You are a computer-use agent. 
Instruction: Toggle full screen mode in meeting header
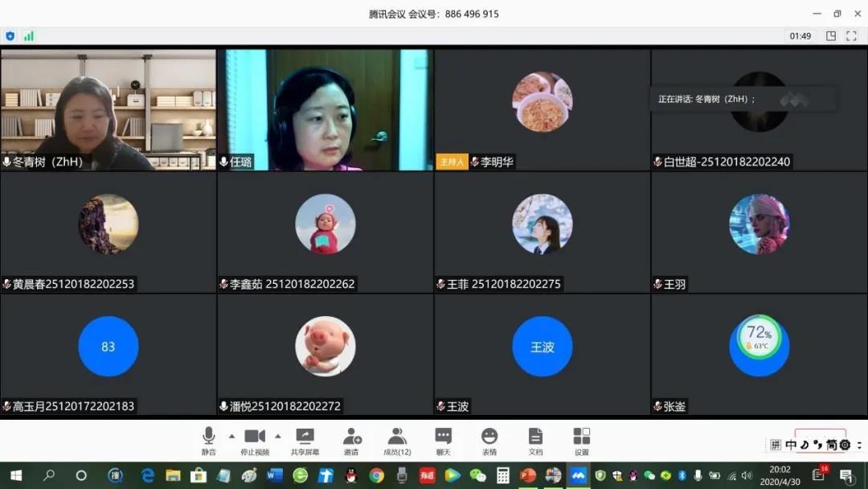(852, 36)
